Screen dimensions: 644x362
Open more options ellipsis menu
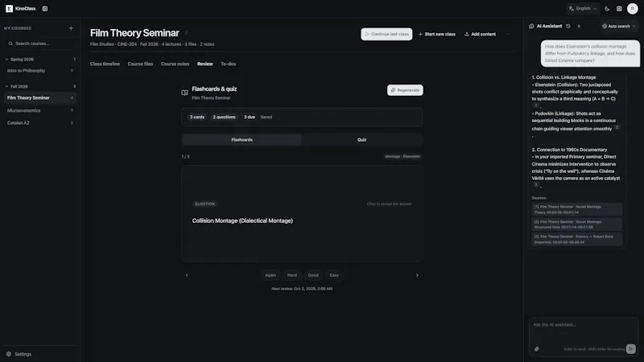[508, 34]
